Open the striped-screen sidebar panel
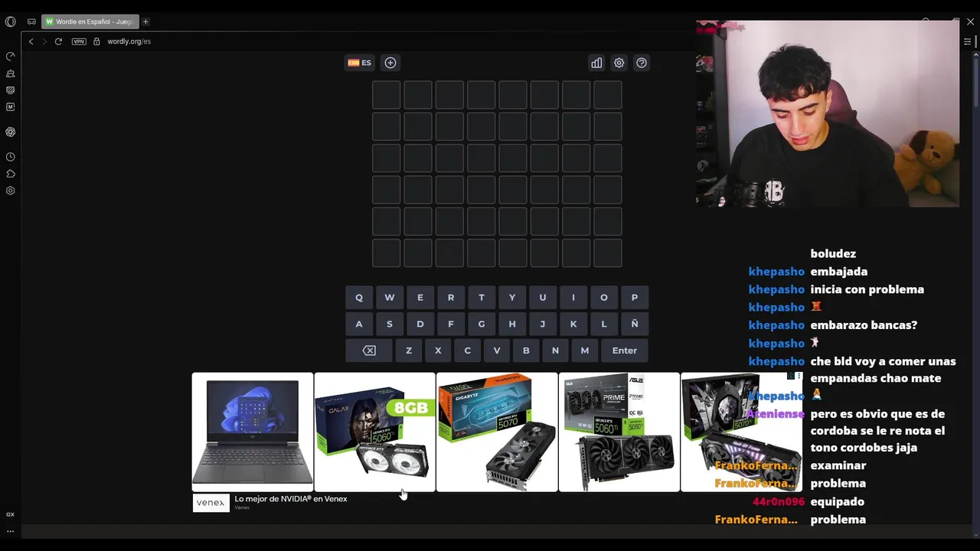 [x=11, y=90]
